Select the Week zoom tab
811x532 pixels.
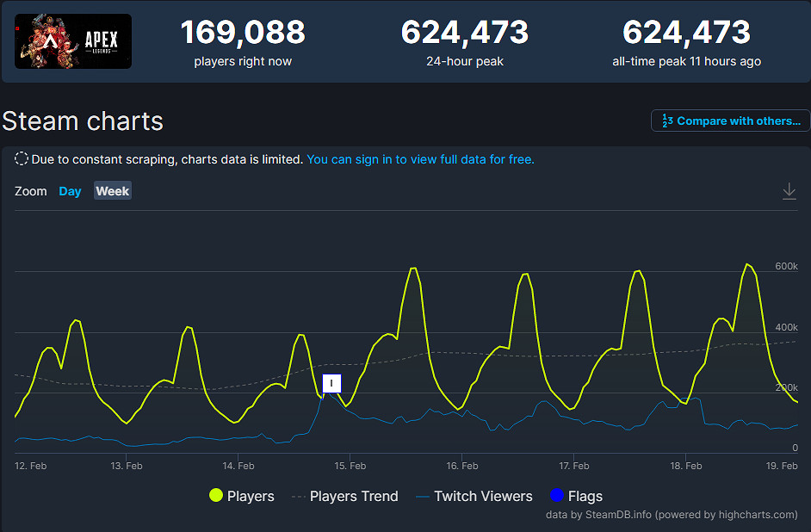[112, 191]
